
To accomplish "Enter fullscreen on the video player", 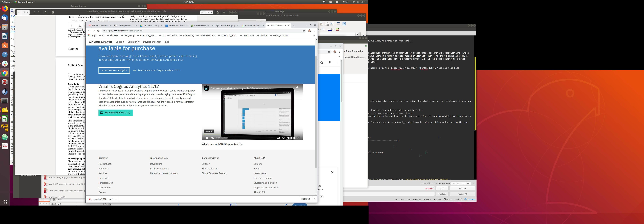I will pos(298,138).
